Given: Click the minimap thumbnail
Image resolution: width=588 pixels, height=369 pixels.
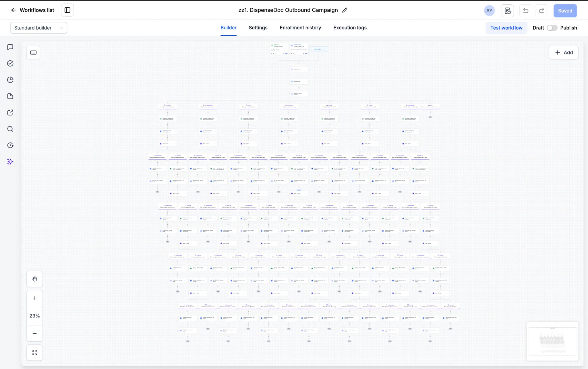Looking at the screenshot, I should pyautogui.click(x=552, y=341).
